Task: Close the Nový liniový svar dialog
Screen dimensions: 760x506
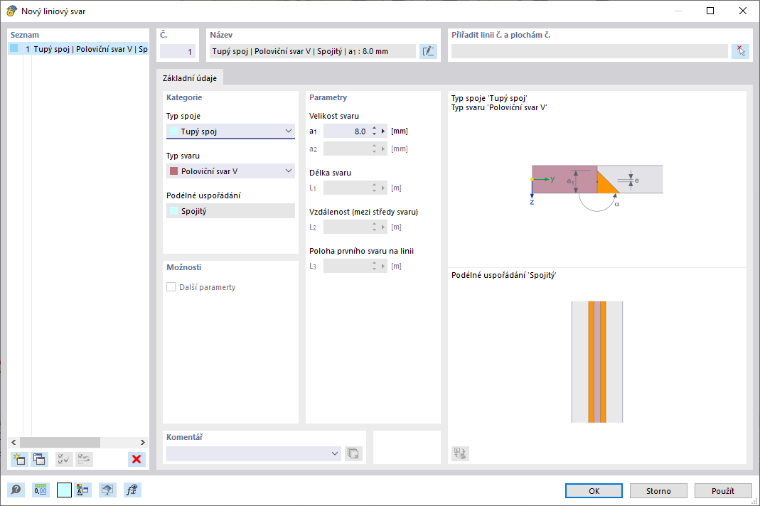Action: [743, 11]
